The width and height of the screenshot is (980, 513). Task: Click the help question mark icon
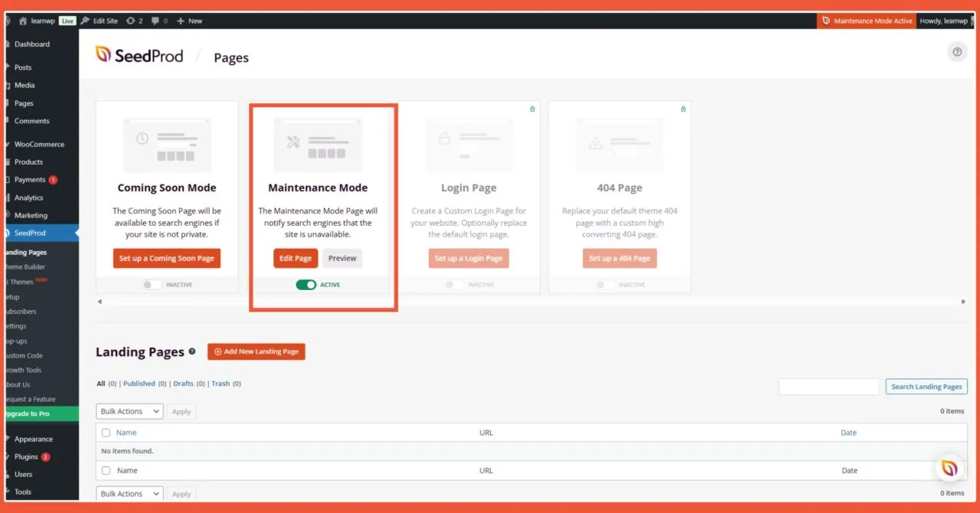(956, 52)
